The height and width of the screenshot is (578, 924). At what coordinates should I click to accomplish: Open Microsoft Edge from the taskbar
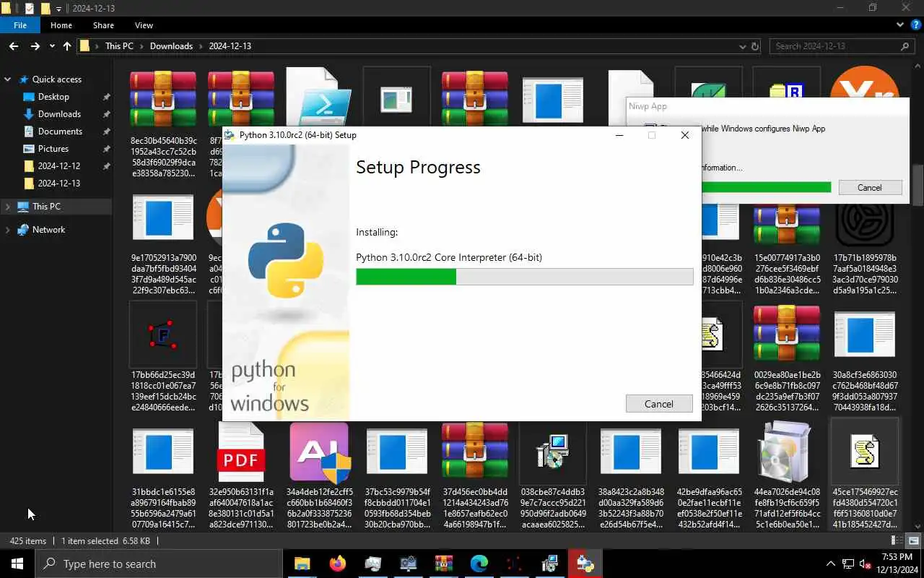(x=479, y=564)
